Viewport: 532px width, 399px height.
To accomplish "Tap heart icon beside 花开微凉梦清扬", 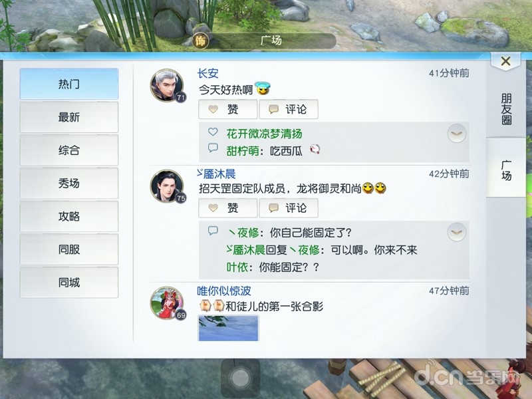I will (x=213, y=132).
